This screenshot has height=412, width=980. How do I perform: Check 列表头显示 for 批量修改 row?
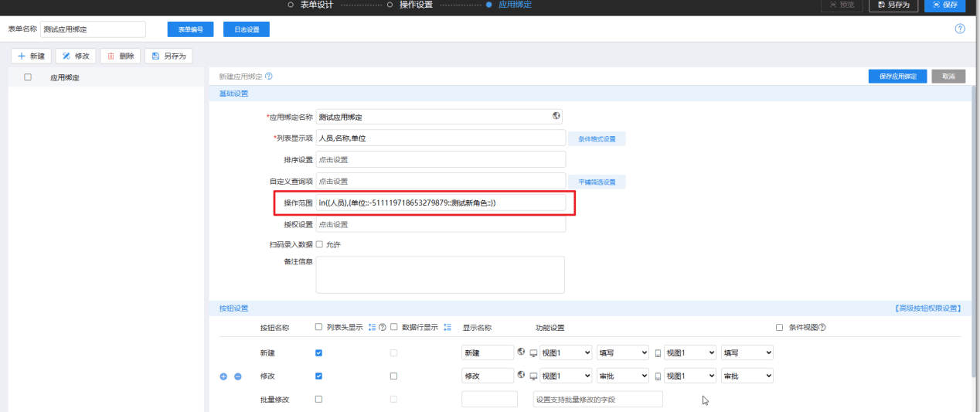[x=318, y=399]
